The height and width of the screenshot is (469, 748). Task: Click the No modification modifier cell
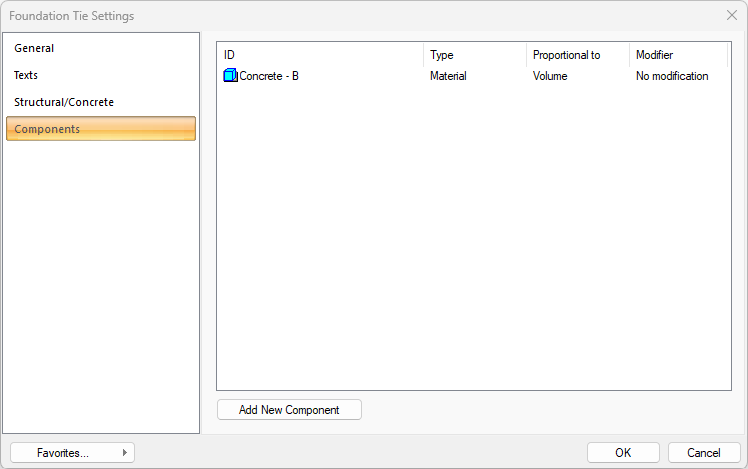[x=672, y=76]
